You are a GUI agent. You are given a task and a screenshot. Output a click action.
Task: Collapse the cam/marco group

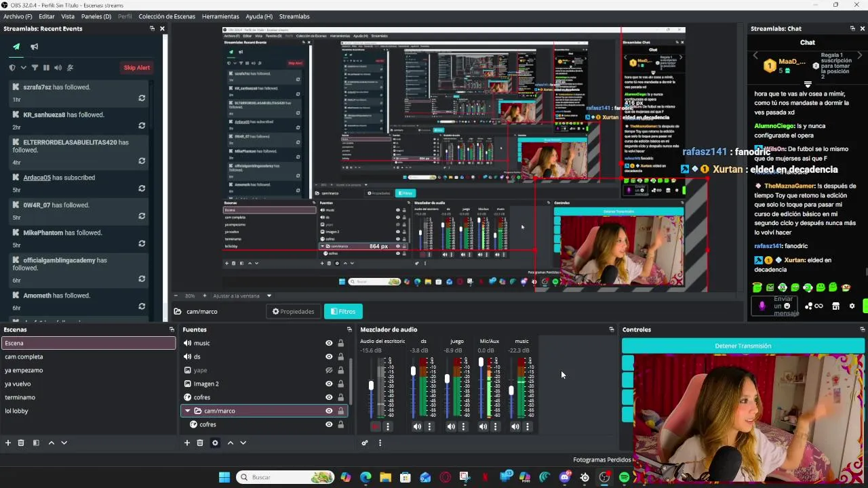(x=188, y=411)
